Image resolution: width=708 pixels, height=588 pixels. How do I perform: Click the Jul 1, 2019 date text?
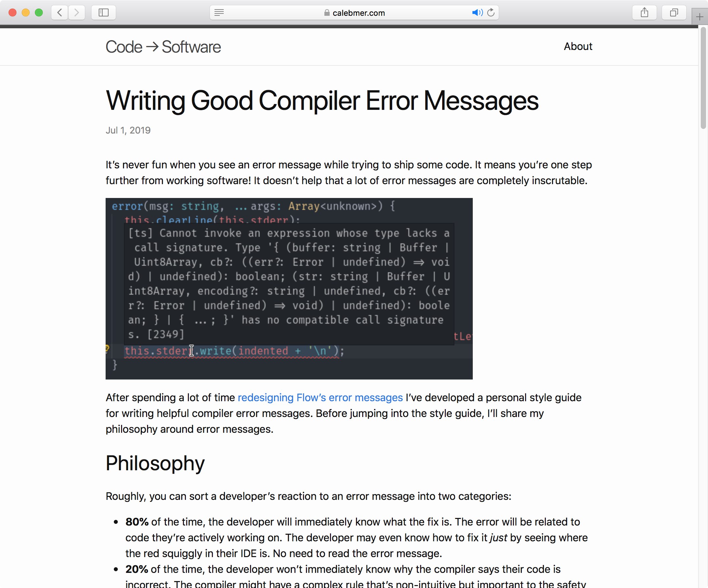[x=128, y=130]
